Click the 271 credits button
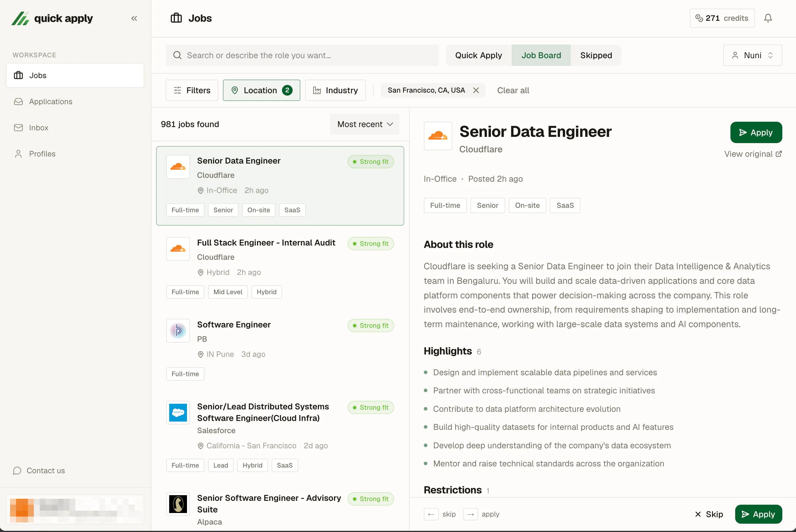 722,18
